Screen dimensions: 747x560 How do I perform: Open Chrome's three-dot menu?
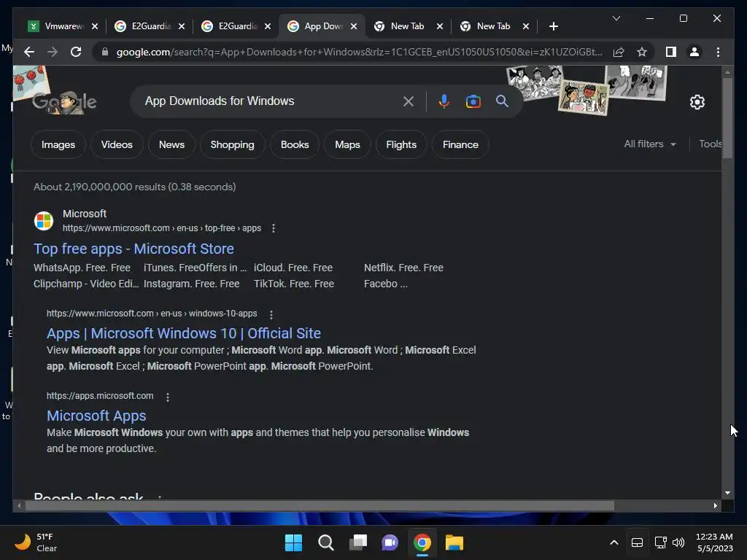click(x=718, y=52)
